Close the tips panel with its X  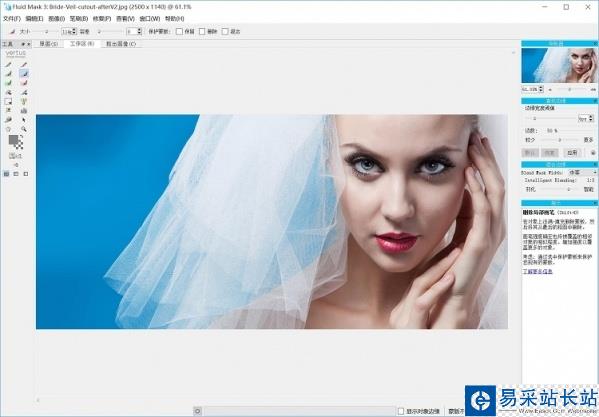[596, 203]
